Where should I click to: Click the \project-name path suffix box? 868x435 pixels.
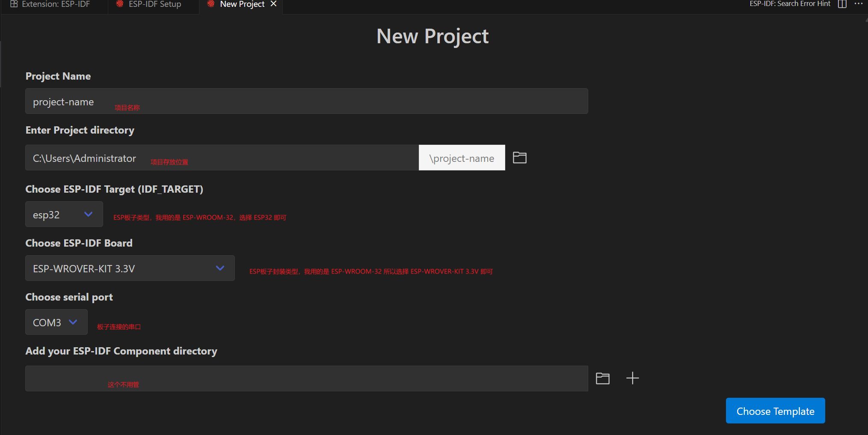(x=462, y=158)
